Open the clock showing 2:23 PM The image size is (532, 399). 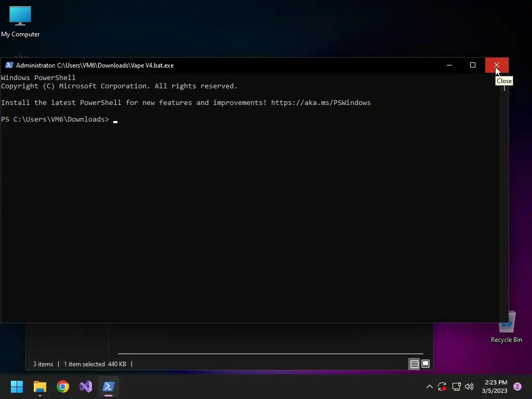click(x=495, y=387)
